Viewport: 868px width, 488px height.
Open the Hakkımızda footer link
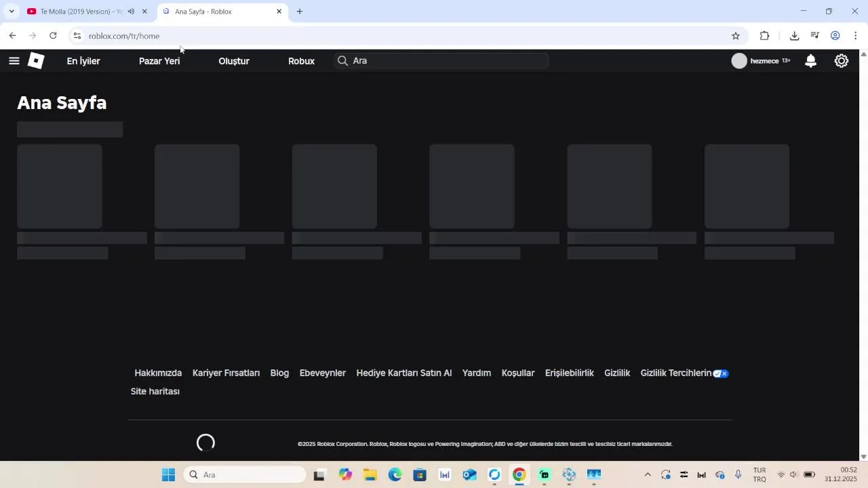point(158,373)
